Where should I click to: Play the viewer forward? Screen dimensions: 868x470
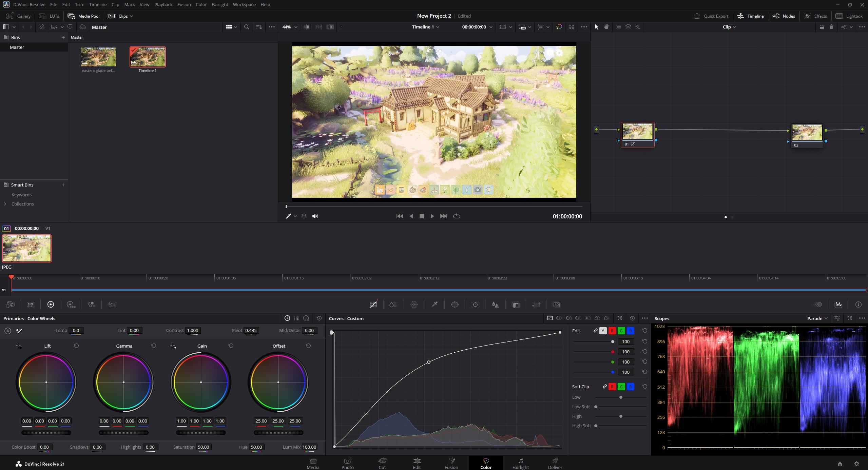click(x=432, y=216)
